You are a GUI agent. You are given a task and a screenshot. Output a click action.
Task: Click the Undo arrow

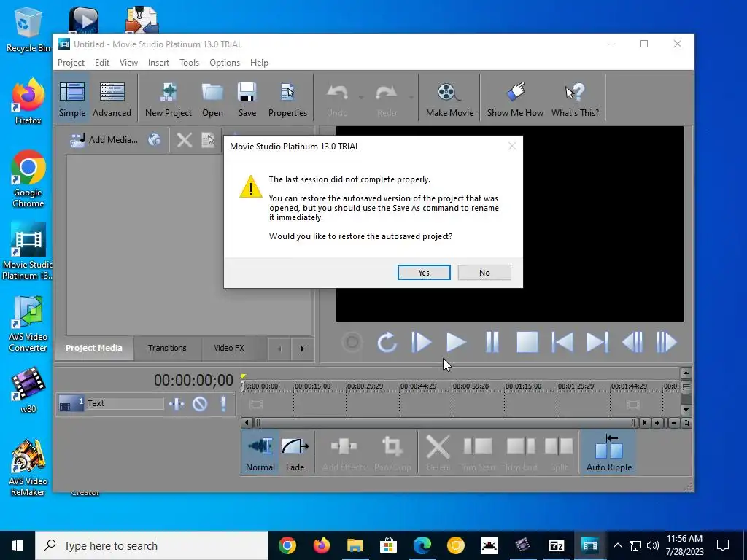337,99
